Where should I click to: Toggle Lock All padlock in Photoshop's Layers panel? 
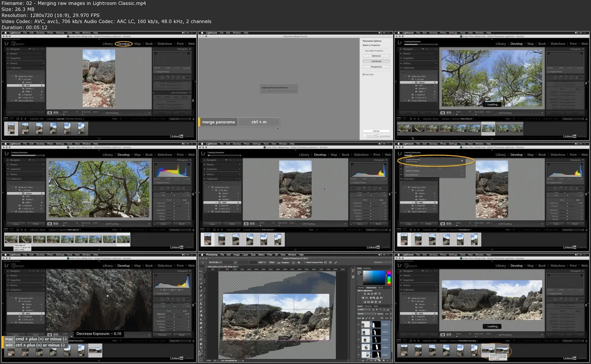373,318
